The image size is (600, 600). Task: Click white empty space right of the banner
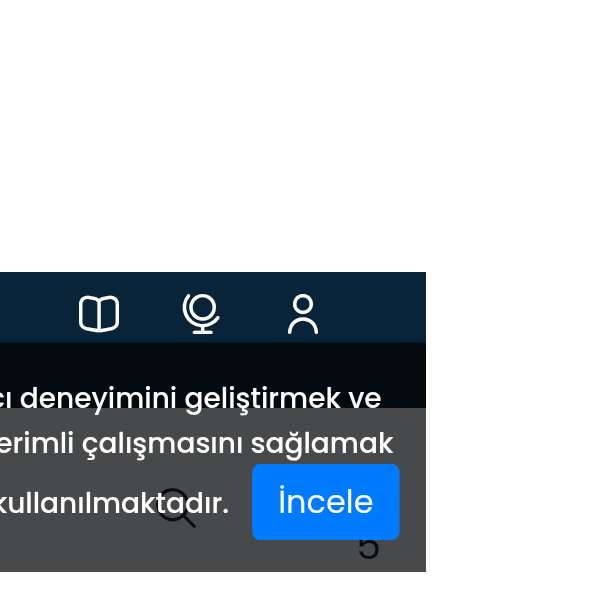click(513, 421)
